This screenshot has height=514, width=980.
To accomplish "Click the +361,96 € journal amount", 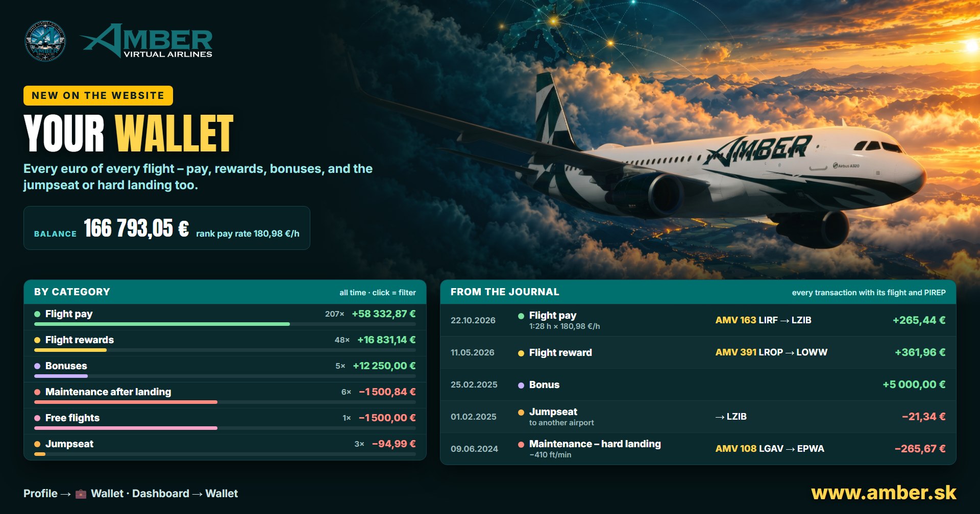I will 920,352.
